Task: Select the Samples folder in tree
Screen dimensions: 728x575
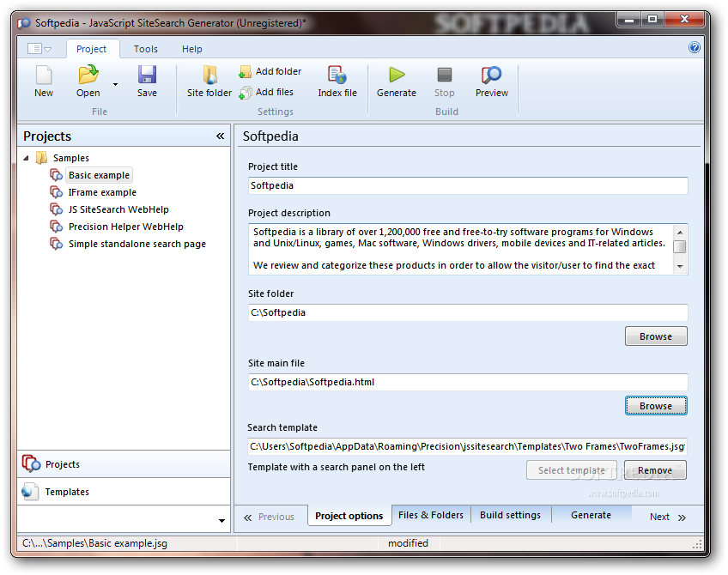Action: coord(70,158)
